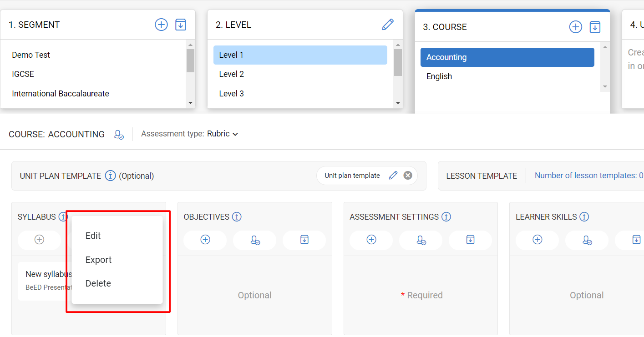Import objectives with download icon
The height and width of the screenshot is (337, 644).
[304, 240]
